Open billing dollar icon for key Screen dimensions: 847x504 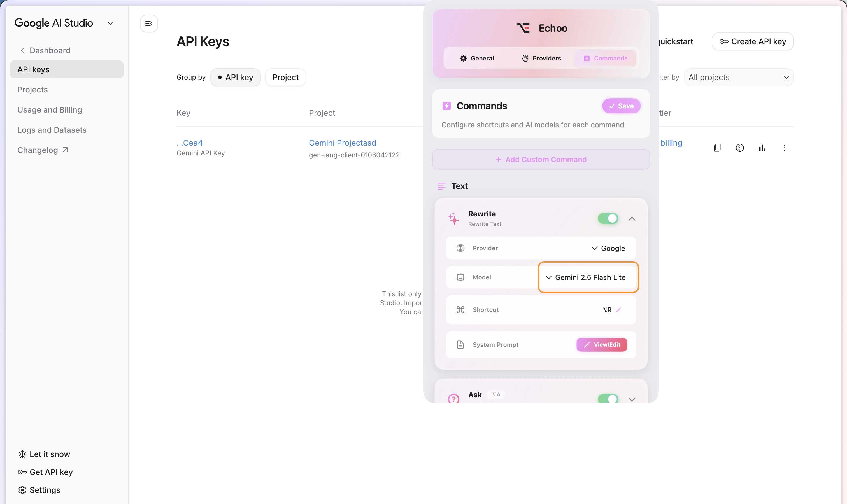740,148
